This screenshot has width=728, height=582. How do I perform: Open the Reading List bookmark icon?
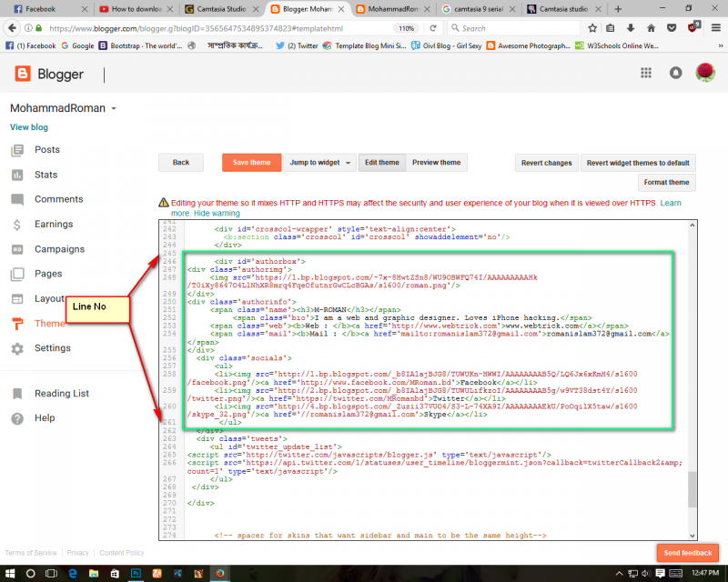(17, 394)
